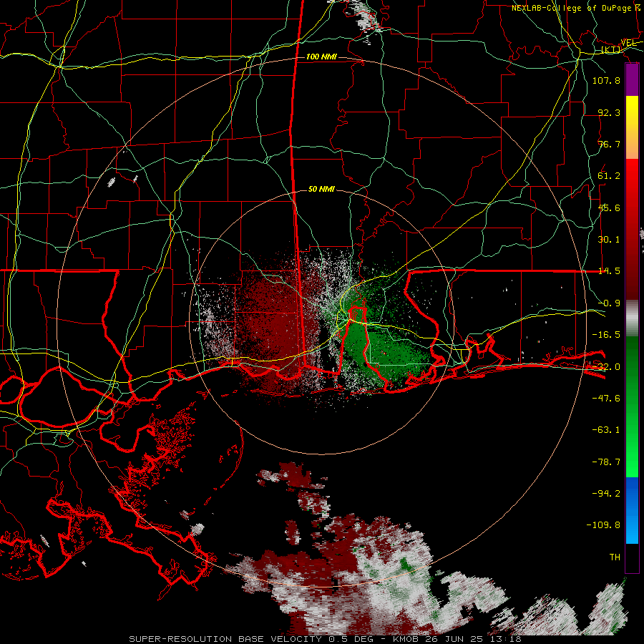The image size is (644, 644).
Task: Pick the purple segment of the color bar
Action: (x=632, y=80)
